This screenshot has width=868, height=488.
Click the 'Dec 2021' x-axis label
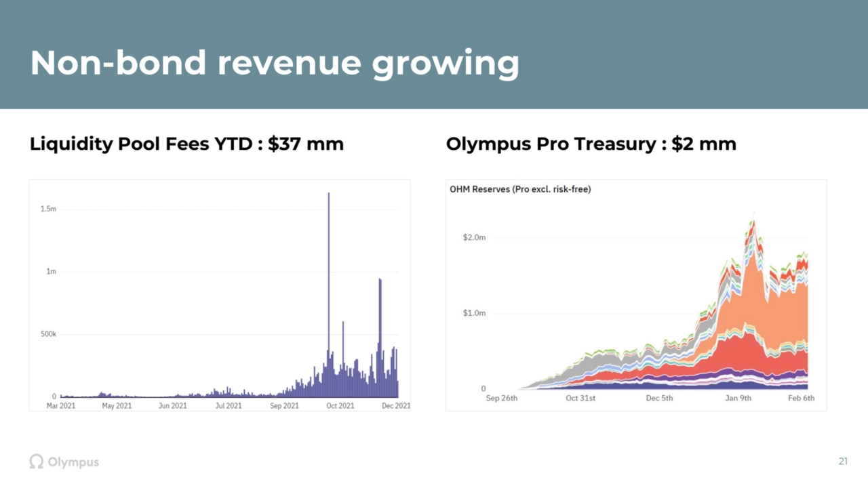point(395,406)
